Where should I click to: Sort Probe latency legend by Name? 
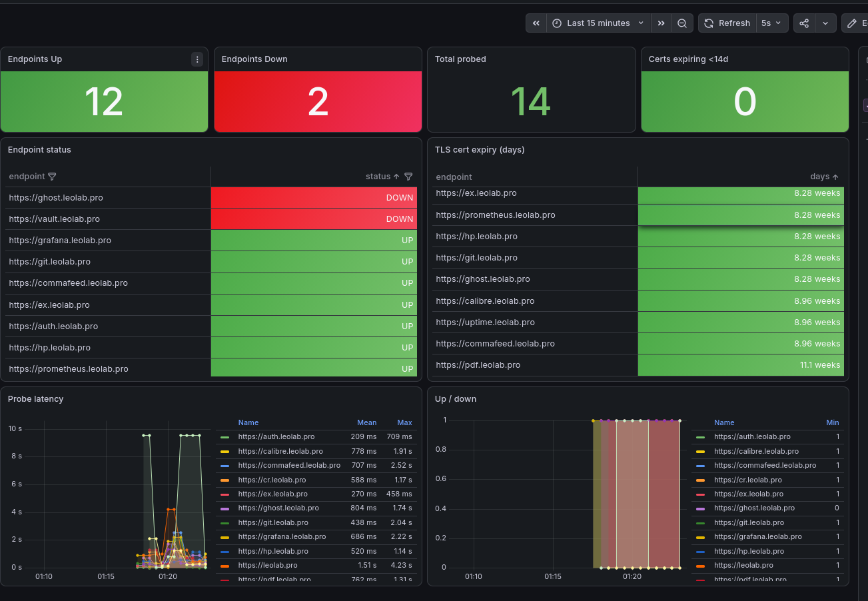point(248,422)
